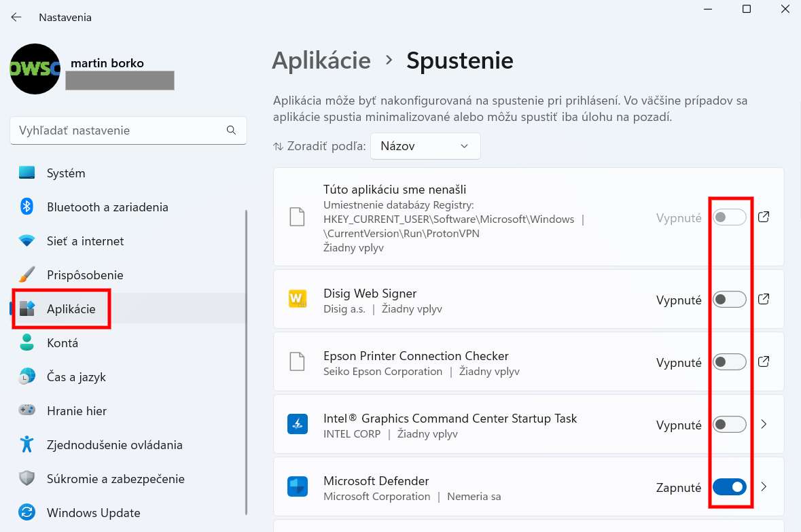Focus the Vyhľadať nastavenie search field
801x532 pixels.
128,130
